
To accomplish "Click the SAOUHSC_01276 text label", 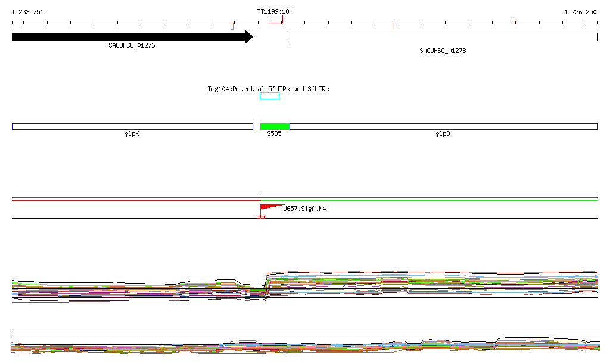I will point(132,45).
